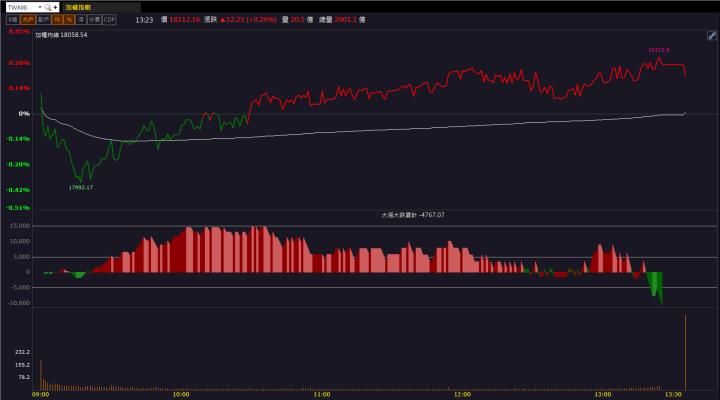
Task: Click the plus icon to add symbol
Action: pyautogui.click(x=56, y=6)
